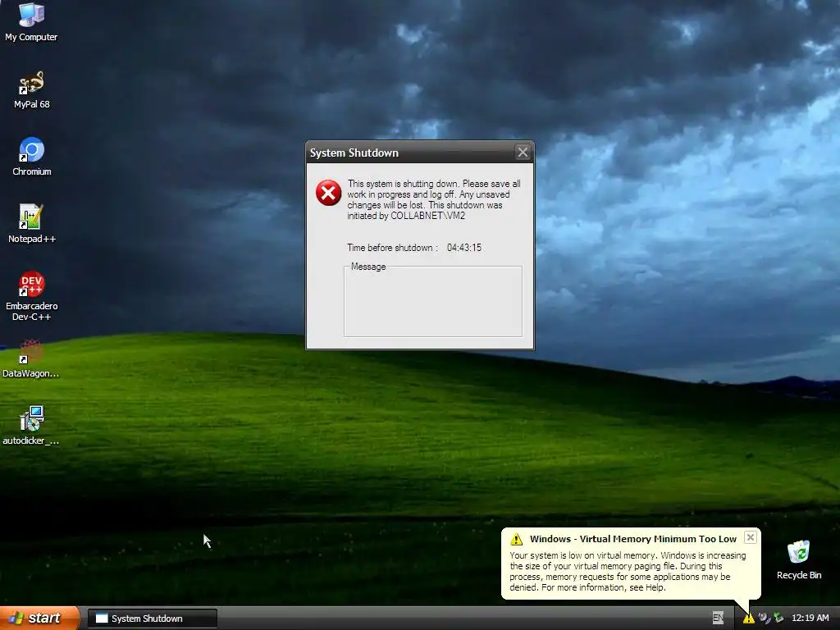This screenshot has width=840, height=630.
Task: Select System Shutdown taskbar button
Action: (152, 619)
